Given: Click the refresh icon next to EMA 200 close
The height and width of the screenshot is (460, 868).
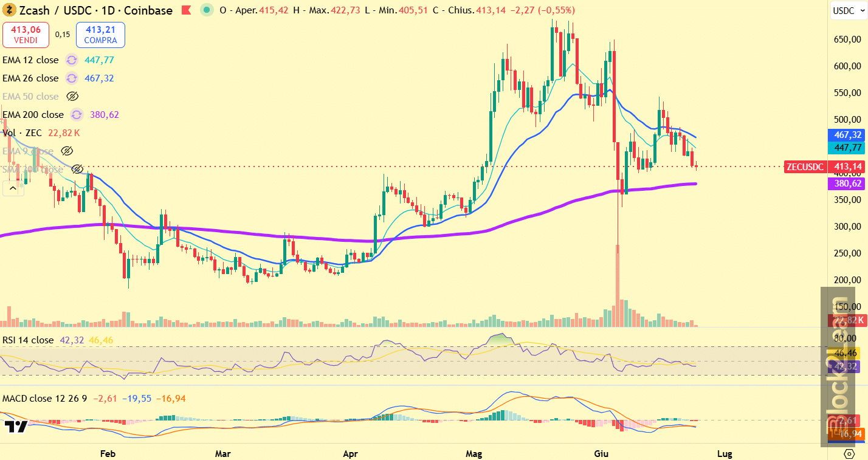Looking at the screenshot, I should [x=77, y=115].
